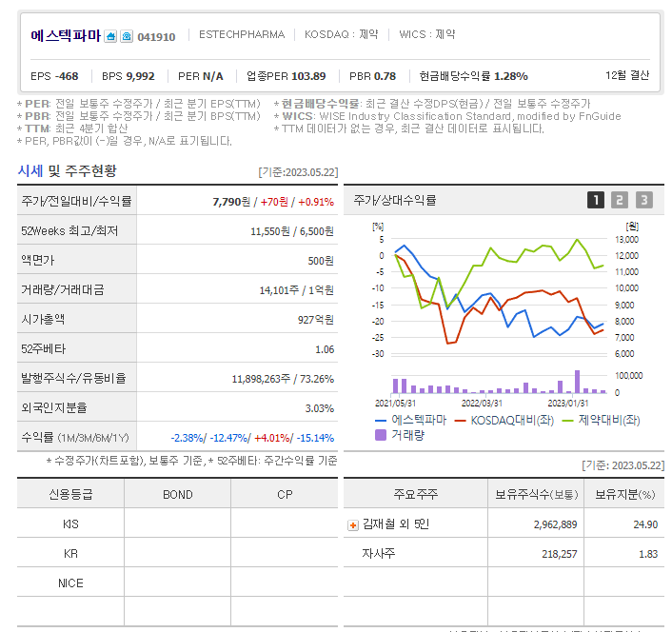This screenshot has height=632, width=672.
Task: Click the 7,790원 current price cell
Action: [237, 202]
